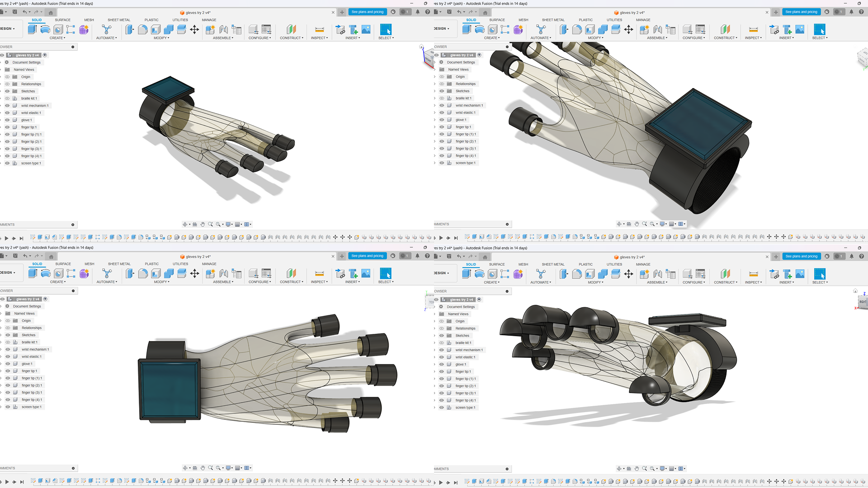Click Insert Derive icon in RIGHT-view window
The height and width of the screenshot is (488, 868).
(x=774, y=274)
